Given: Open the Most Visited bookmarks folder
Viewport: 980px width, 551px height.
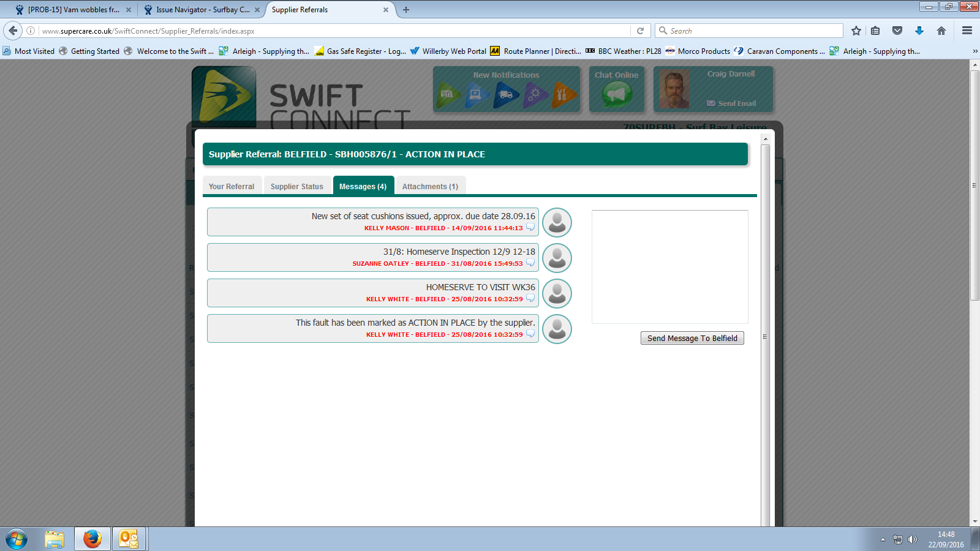Looking at the screenshot, I should 29,51.
